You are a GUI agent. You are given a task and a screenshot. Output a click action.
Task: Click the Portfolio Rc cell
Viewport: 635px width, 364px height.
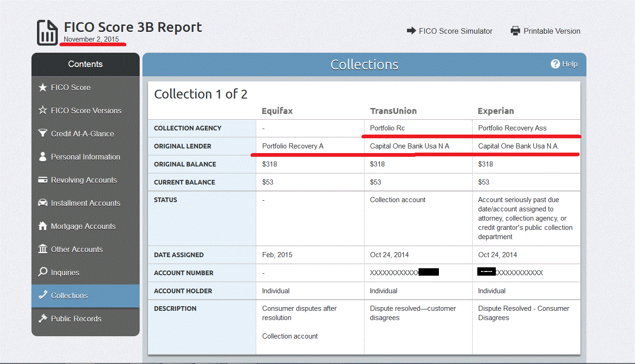(388, 128)
